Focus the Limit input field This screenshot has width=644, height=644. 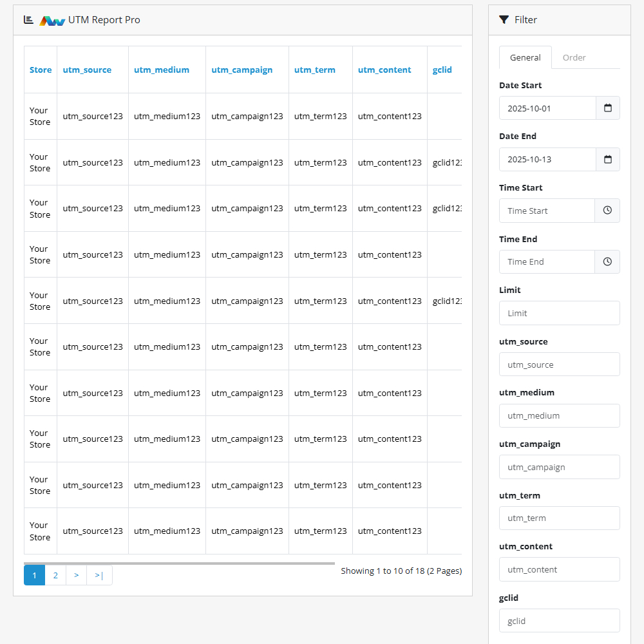[559, 313]
